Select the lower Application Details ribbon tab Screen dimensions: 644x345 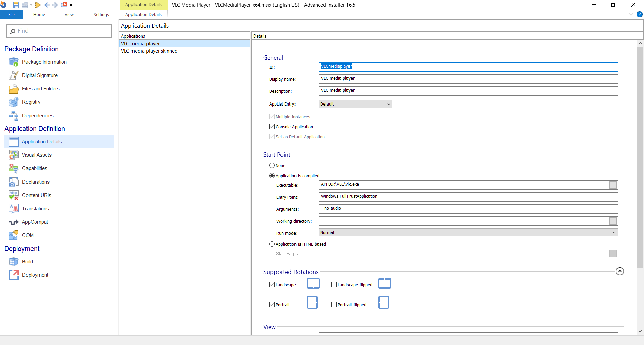(x=144, y=14)
